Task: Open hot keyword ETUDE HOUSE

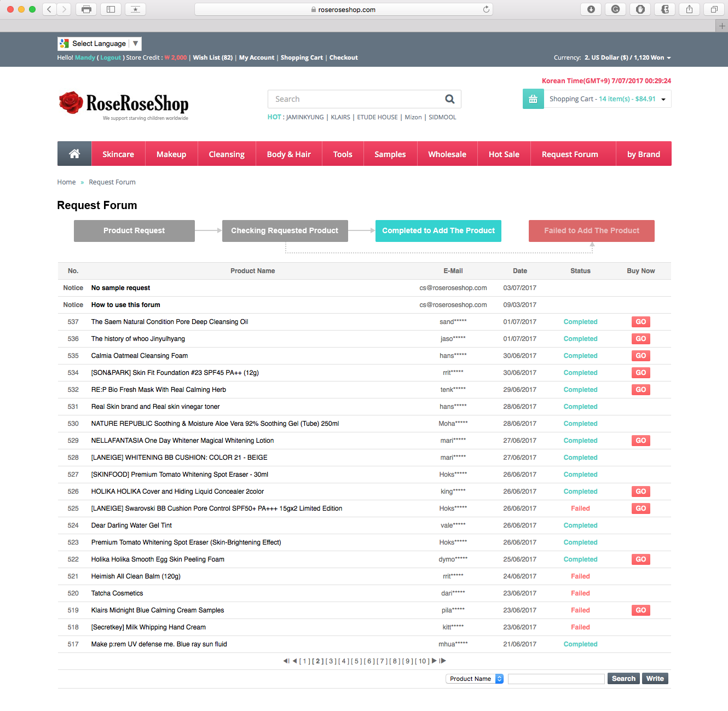Action: click(x=378, y=117)
